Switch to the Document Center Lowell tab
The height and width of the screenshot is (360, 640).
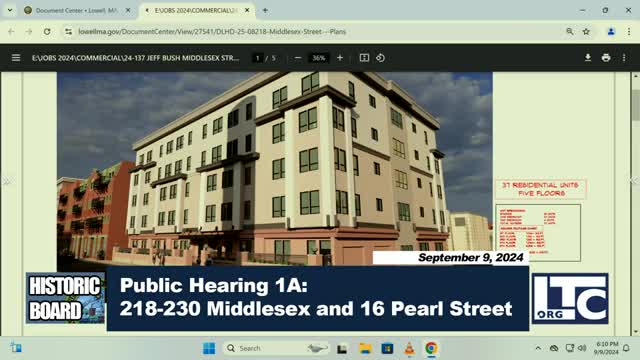click(76, 11)
